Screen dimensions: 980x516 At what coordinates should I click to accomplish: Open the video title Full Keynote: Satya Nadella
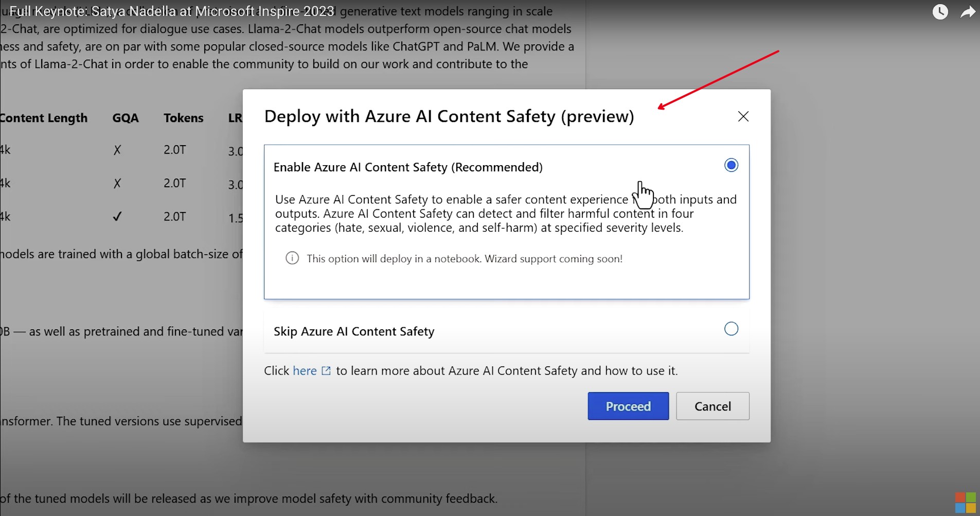click(x=172, y=11)
